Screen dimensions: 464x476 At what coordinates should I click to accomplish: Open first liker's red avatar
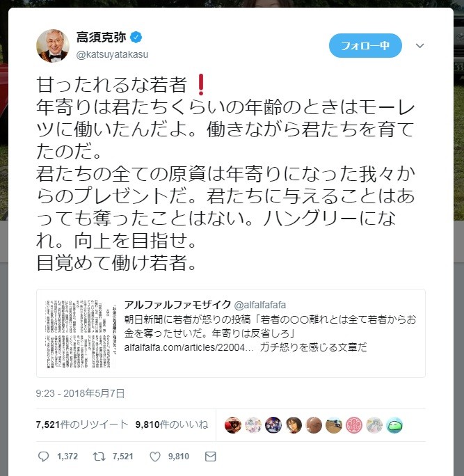233,425
